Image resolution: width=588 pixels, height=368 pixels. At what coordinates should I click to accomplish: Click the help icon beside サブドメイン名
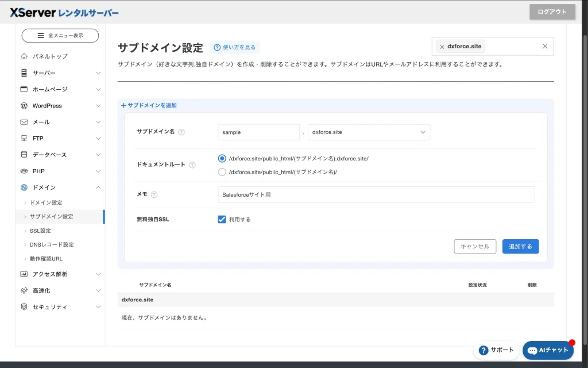[181, 132]
